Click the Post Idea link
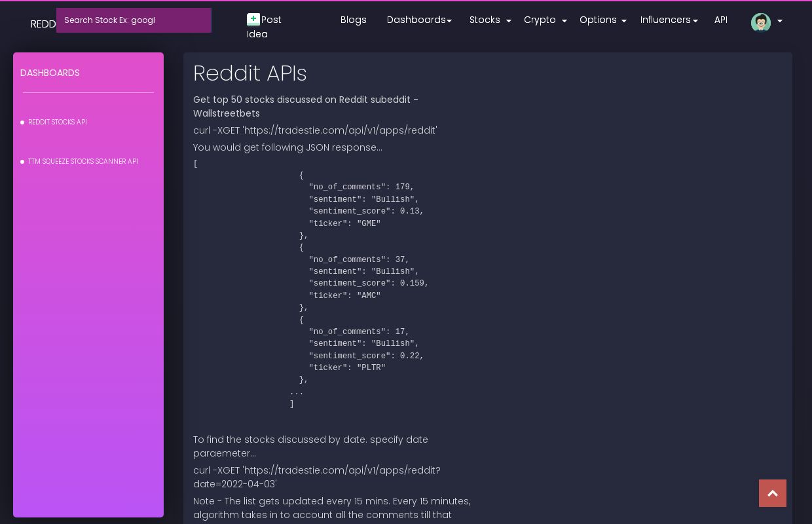The width and height of the screenshot is (812, 524). 265,27
